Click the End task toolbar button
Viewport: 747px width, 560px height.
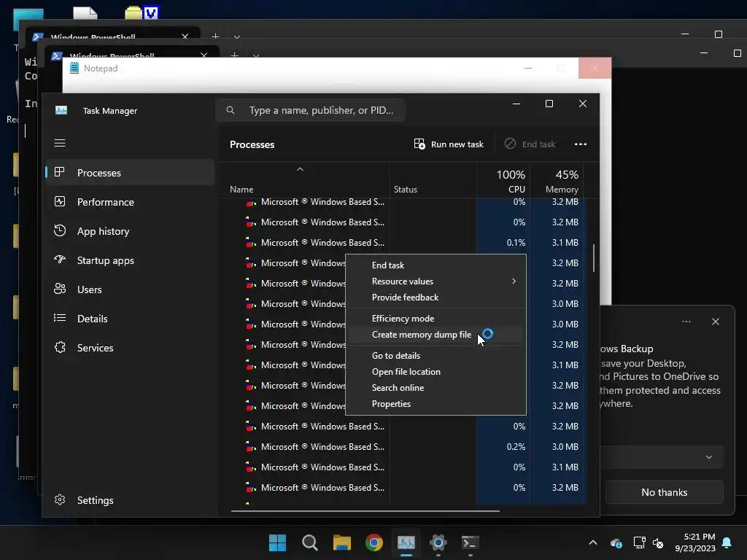click(530, 144)
